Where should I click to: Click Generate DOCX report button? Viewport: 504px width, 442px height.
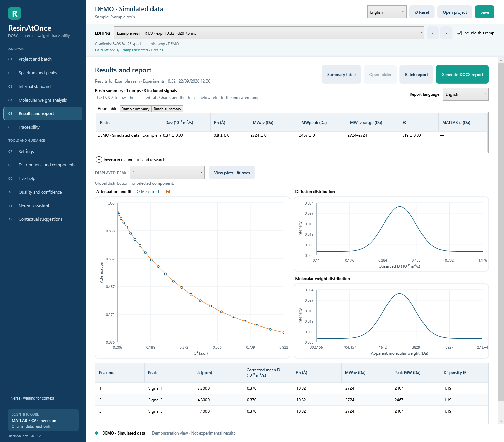coord(462,74)
